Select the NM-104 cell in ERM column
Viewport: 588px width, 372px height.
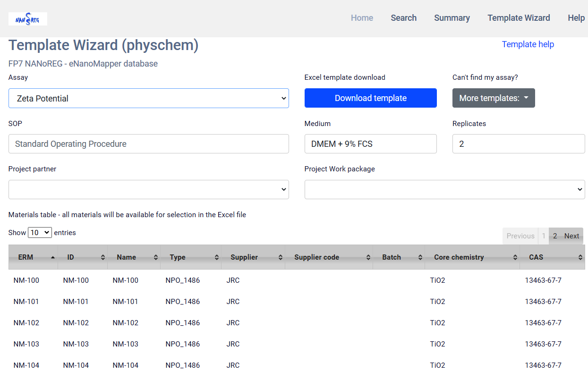26,365
